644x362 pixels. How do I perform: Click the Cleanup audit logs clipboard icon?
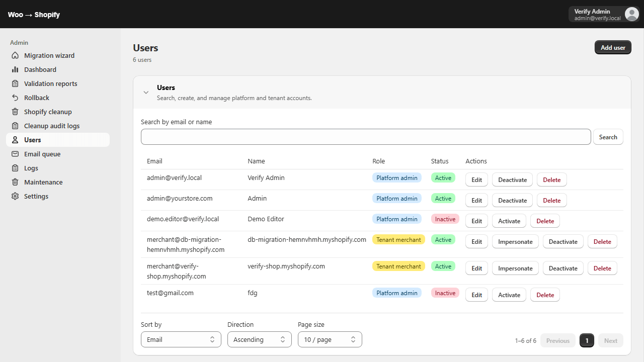point(15,126)
